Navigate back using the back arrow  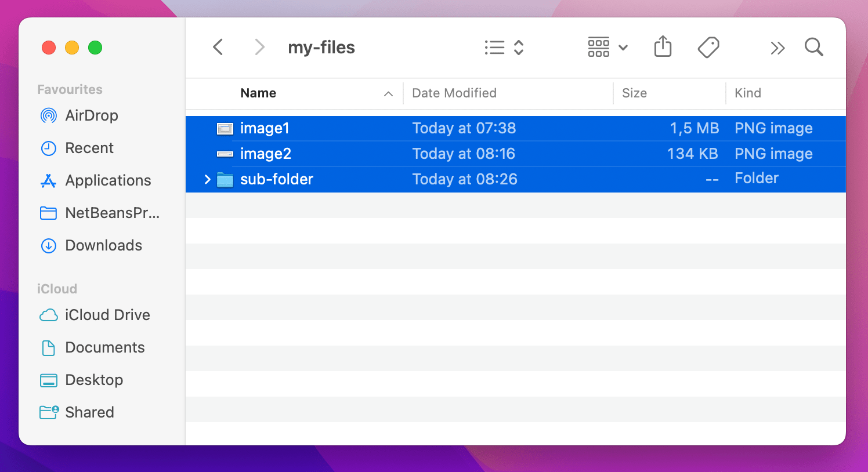[218, 47]
